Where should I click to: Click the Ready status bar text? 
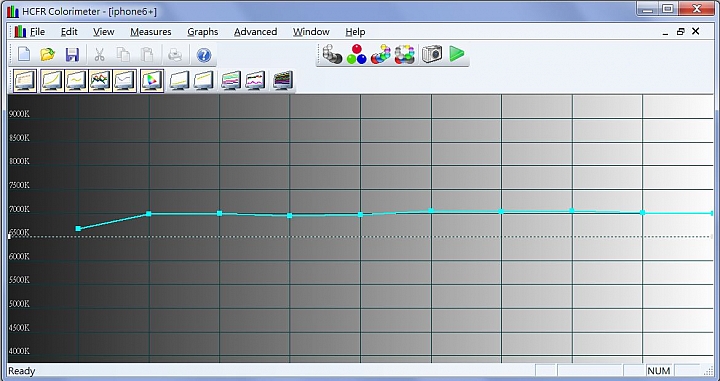[22, 371]
